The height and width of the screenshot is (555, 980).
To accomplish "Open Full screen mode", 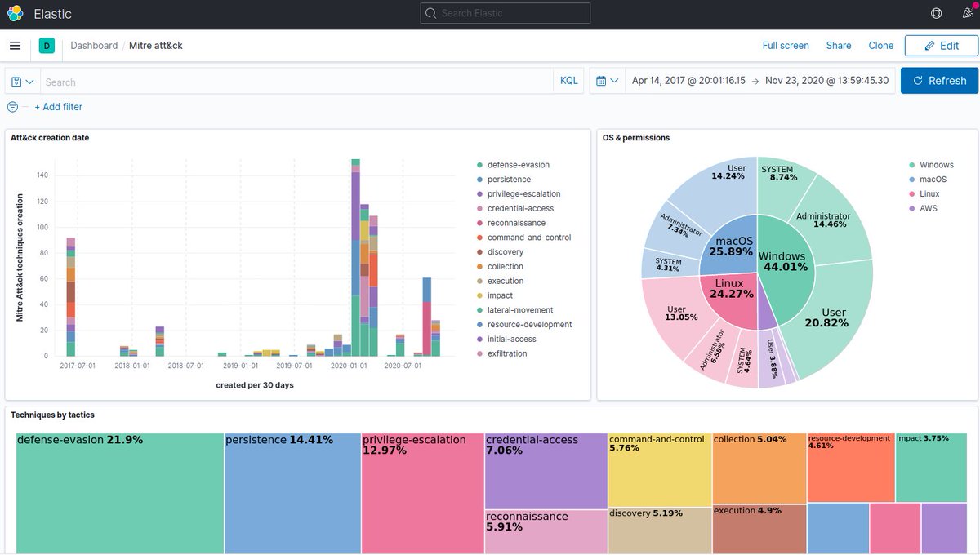I will coord(786,46).
